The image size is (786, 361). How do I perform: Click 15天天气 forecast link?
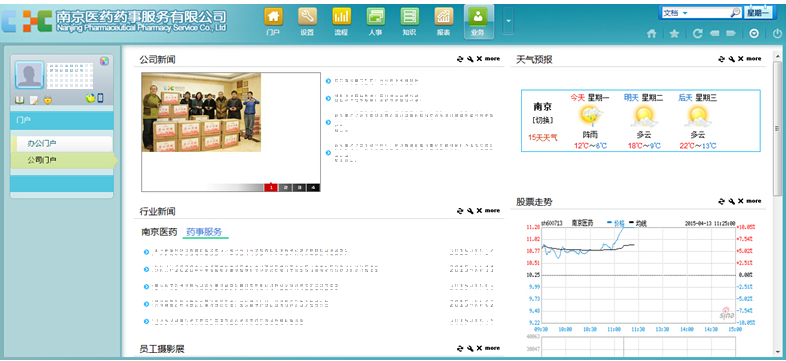click(542, 137)
